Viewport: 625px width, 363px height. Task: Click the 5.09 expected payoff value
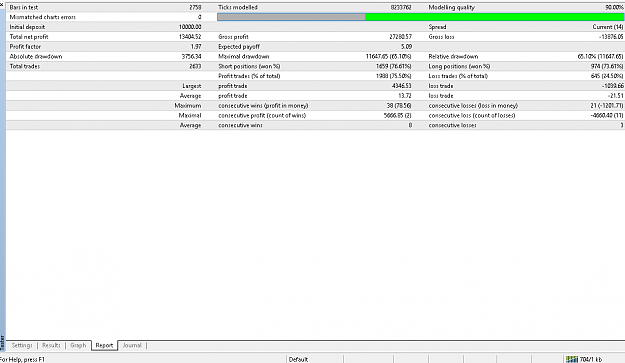click(406, 47)
